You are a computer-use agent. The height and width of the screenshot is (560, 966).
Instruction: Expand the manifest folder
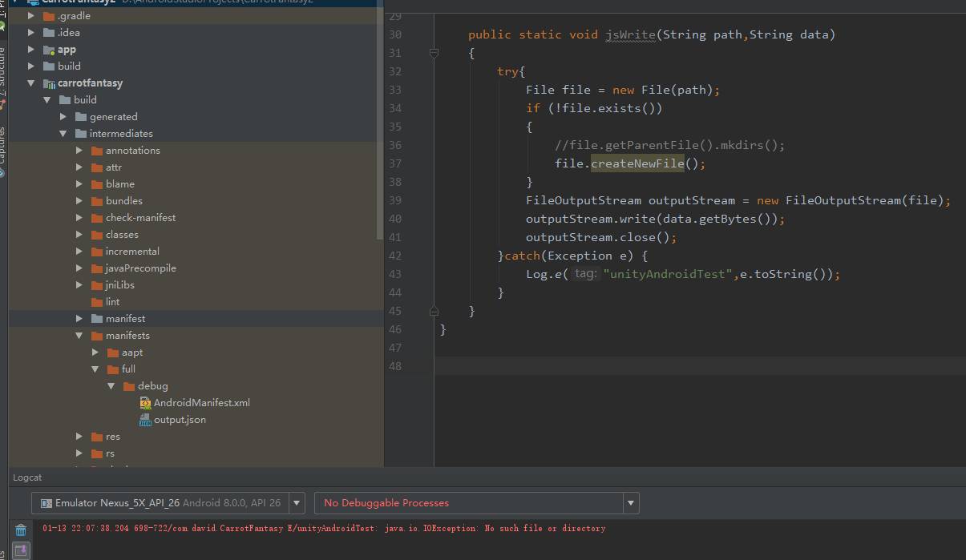pos(79,319)
